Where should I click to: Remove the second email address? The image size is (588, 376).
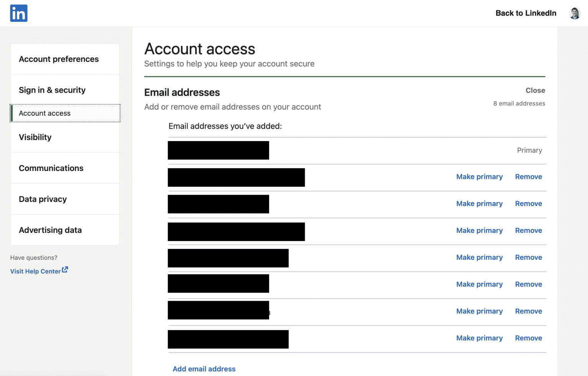click(x=528, y=176)
